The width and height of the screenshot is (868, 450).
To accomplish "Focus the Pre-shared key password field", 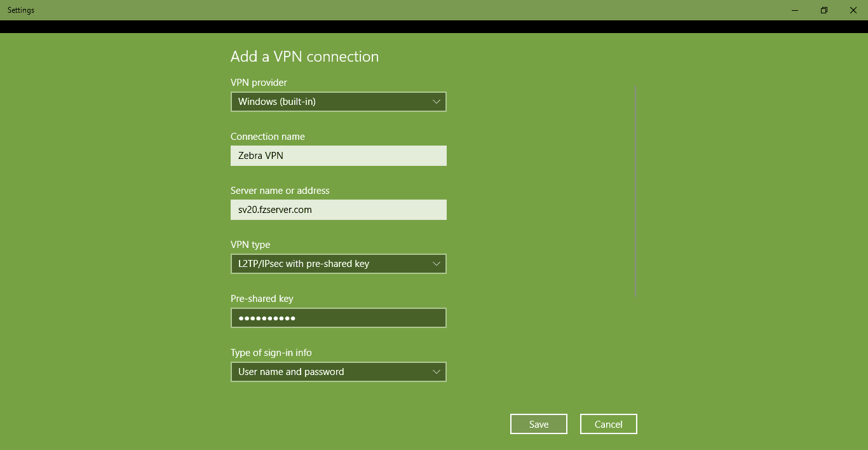I will tap(338, 318).
